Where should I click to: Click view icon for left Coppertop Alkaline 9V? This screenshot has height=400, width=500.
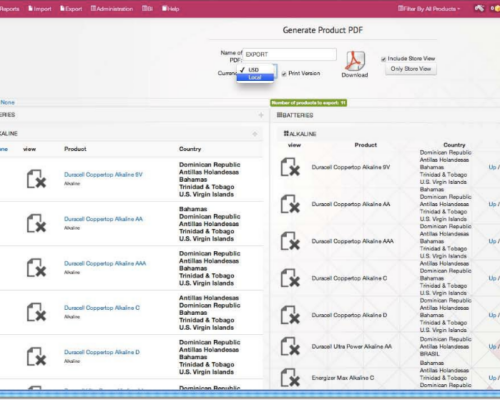click(x=36, y=179)
